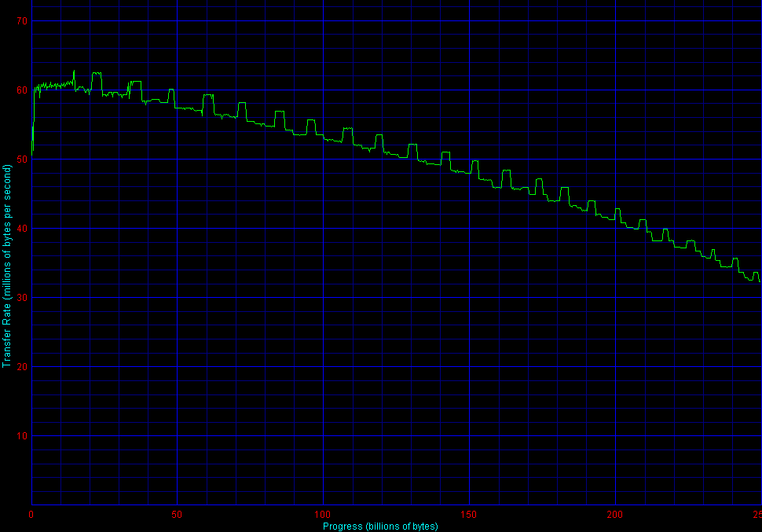Click the Y-axis label 60
This screenshot has height=532, width=762.
(22, 90)
